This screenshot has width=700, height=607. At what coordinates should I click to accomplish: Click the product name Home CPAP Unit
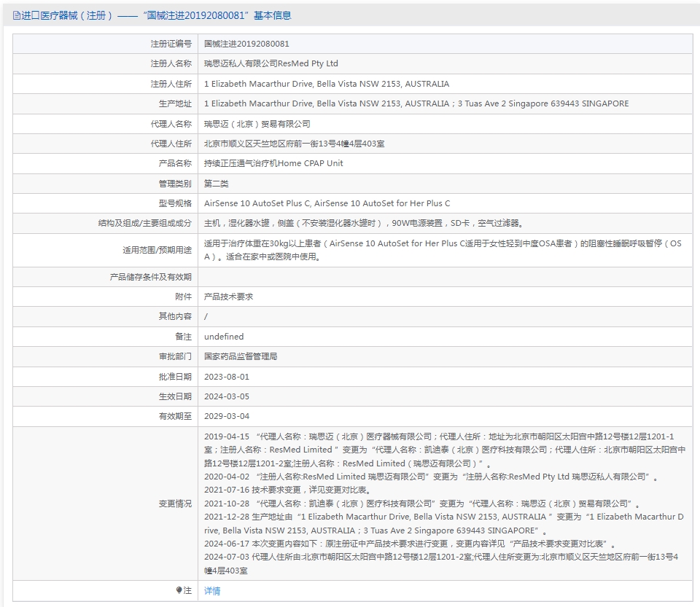tap(273, 163)
